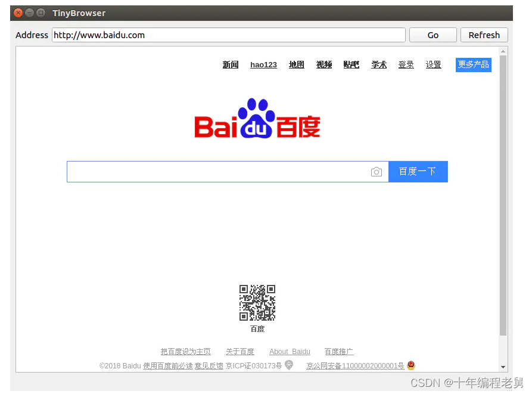Open the 使用百度前必读 link
Viewport: 532px width, 394px height.
pyautogui.click(x=167, y=366)
